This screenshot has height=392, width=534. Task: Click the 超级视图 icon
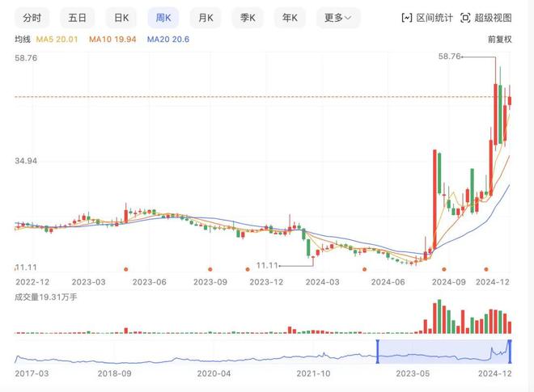click(465, 18)
